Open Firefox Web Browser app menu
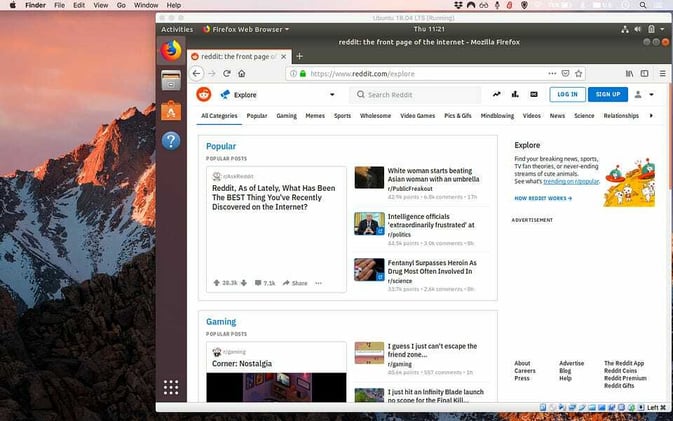 pos(246,29)
